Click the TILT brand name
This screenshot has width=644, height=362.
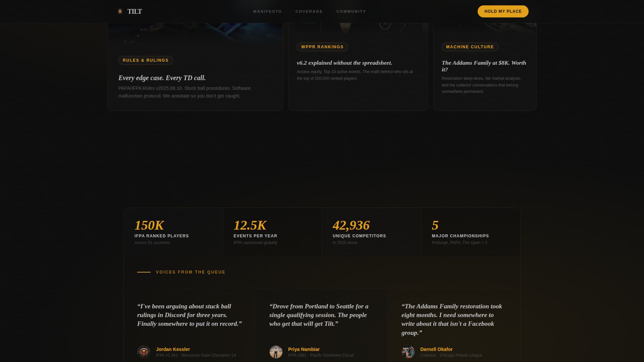(x=135, y=11)
